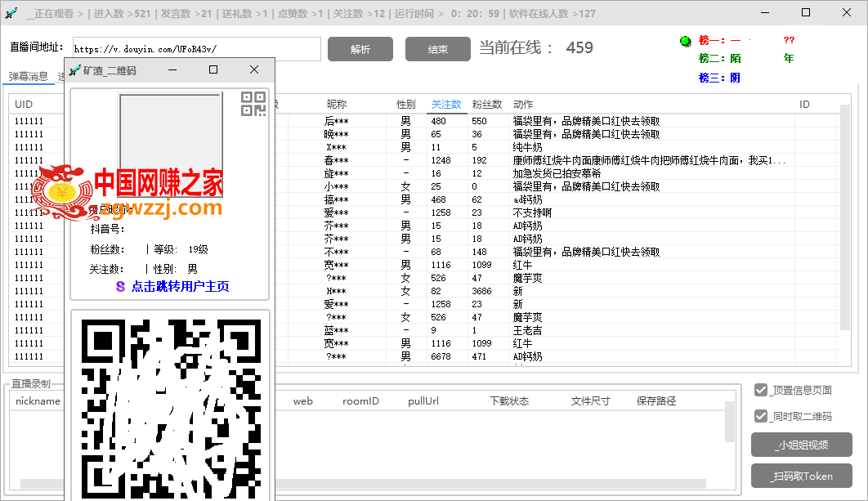868x501 pixels.
Task: Click the pullUrl column header
Action: (423, 400)
